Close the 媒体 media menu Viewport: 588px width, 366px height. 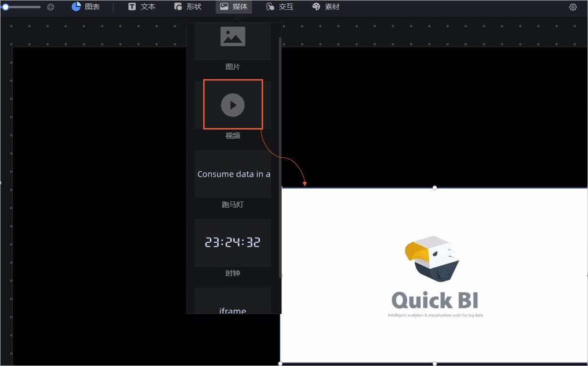(234, 7)
